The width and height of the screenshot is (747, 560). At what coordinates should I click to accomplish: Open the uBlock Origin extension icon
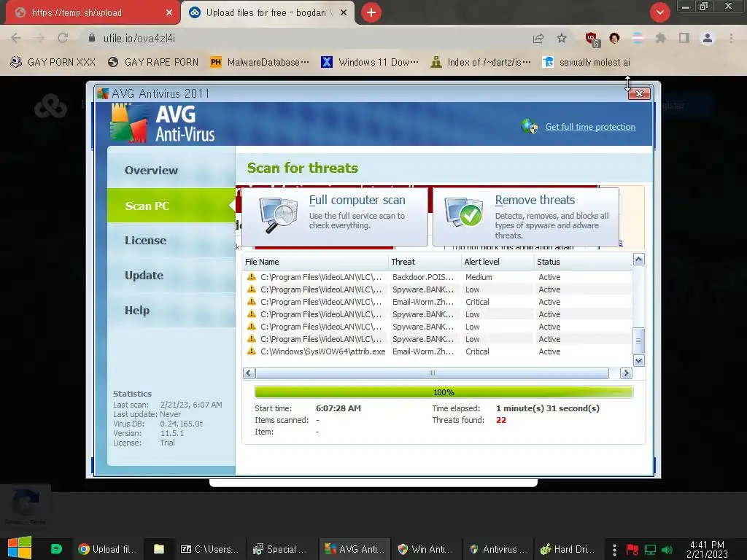[x=592, y=39]
